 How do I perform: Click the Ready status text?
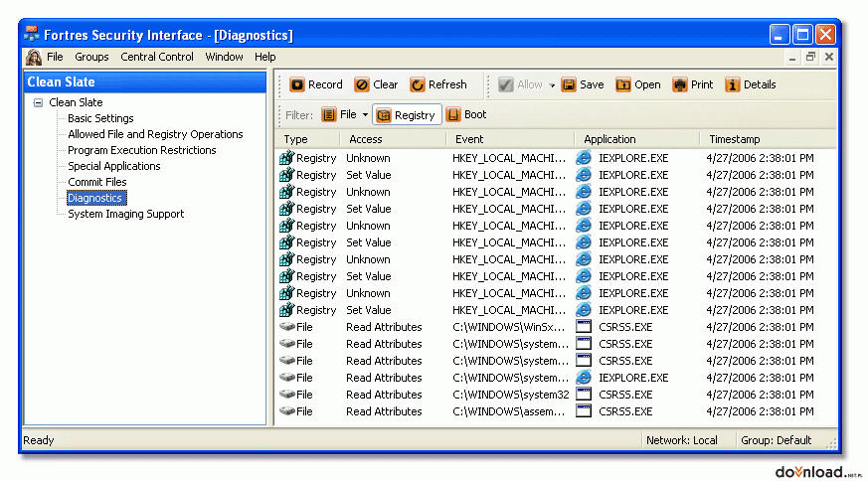(38, 440)
